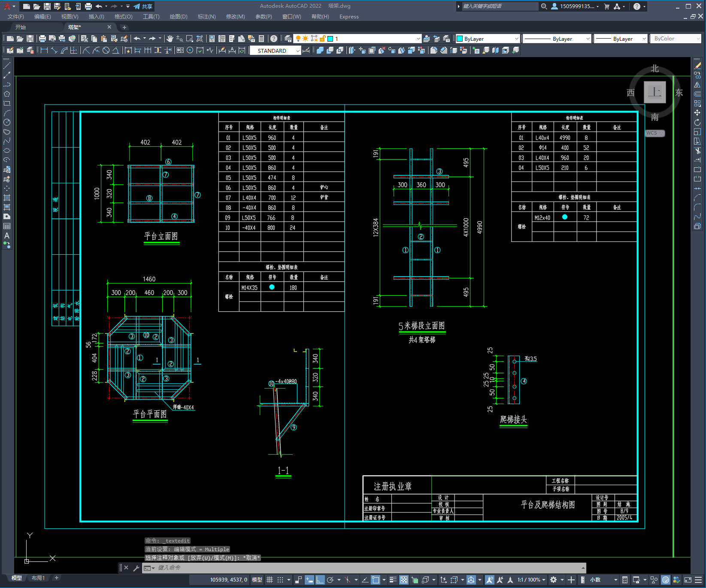Open the 文件(F) menu
This screenshot has width=706, height=588.
[x=16, y=17]
